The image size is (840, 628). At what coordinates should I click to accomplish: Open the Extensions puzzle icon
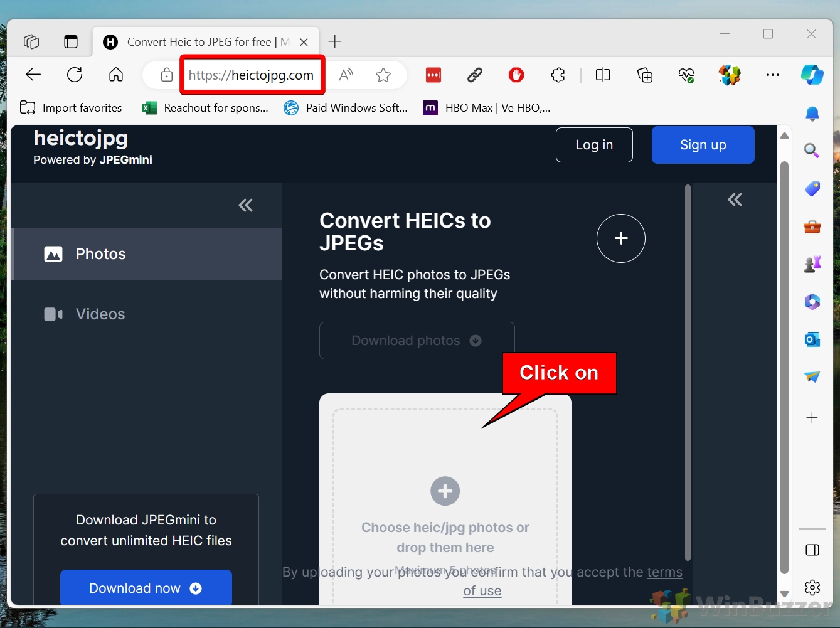coord(558,75)
